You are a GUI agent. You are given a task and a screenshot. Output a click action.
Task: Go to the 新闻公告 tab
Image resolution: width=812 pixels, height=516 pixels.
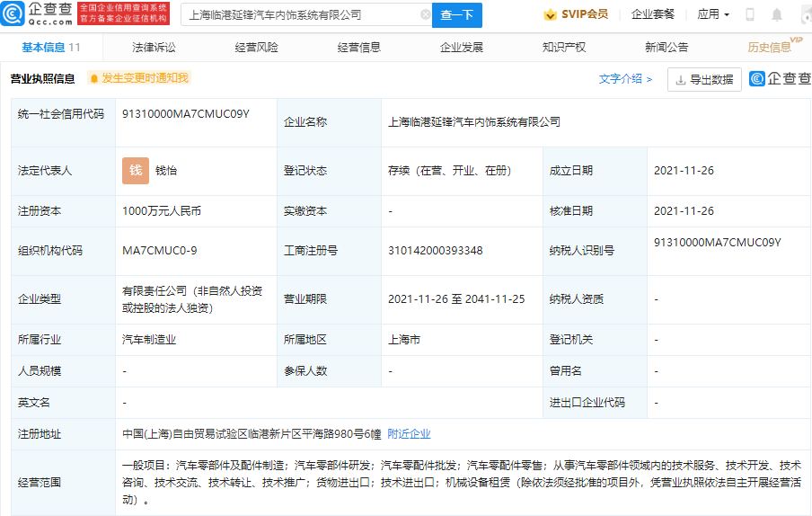click(x=666, y=47)
